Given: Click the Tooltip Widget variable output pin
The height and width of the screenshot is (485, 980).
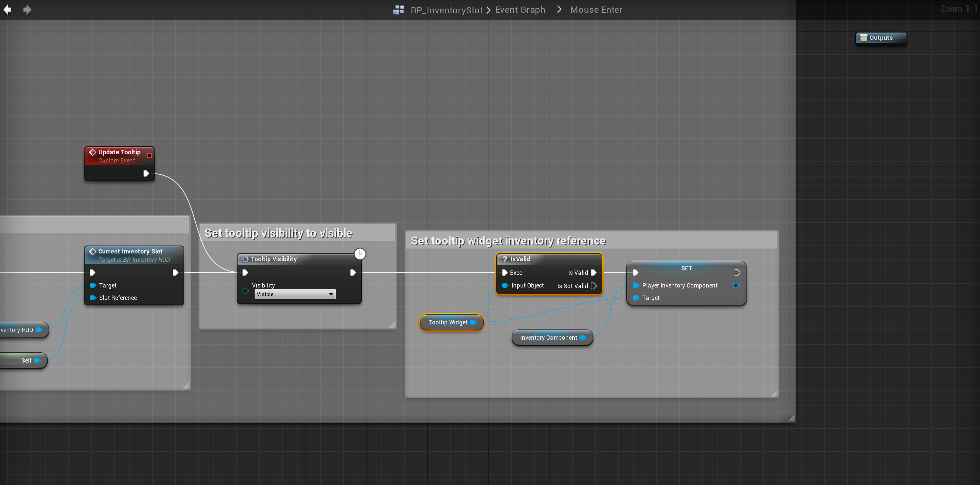Looking at the screenshot, I should click(x=473, y=322).
